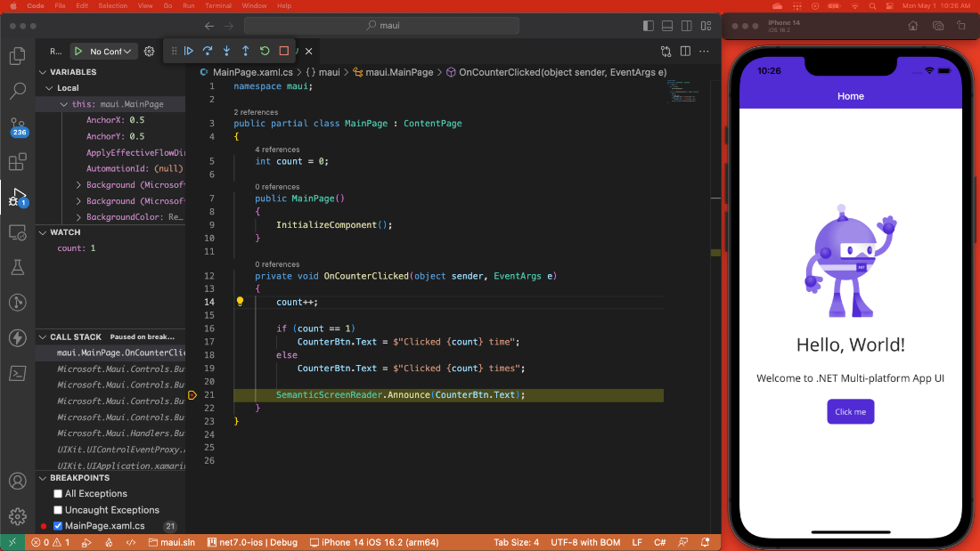Open the No Conf launch configuration dropdown
This screenshot has height=551, width=980.
pyautogui.click(x=110, y=52)
